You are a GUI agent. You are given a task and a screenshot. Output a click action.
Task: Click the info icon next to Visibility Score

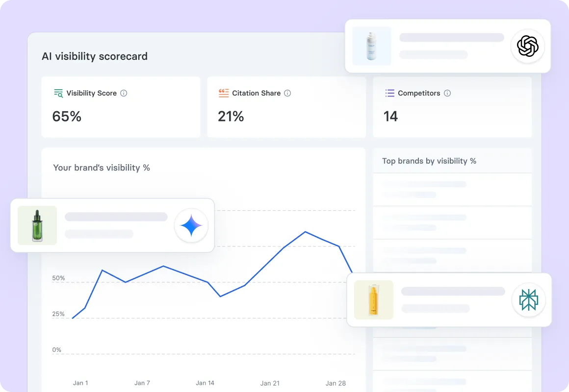coord(124,93)
